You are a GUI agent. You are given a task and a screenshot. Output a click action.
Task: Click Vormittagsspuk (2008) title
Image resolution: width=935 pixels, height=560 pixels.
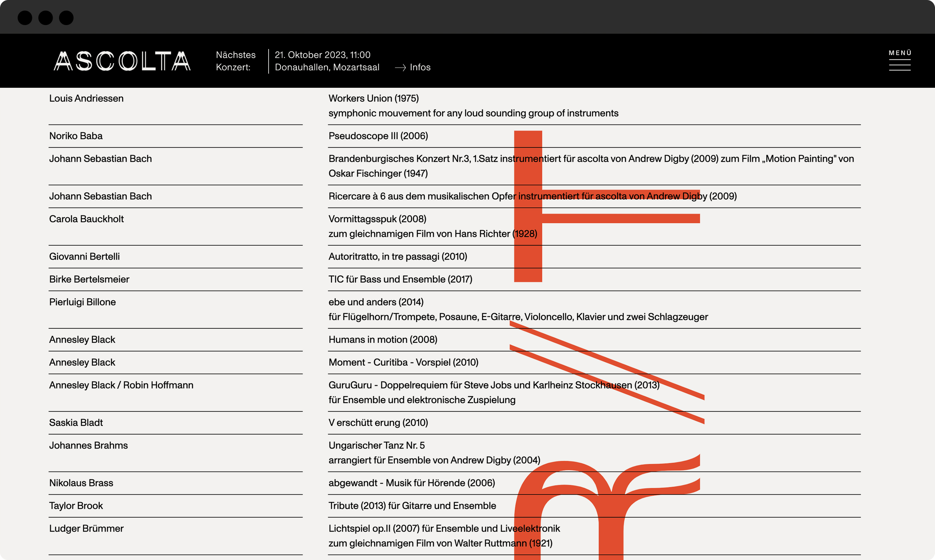coord(377,219)
